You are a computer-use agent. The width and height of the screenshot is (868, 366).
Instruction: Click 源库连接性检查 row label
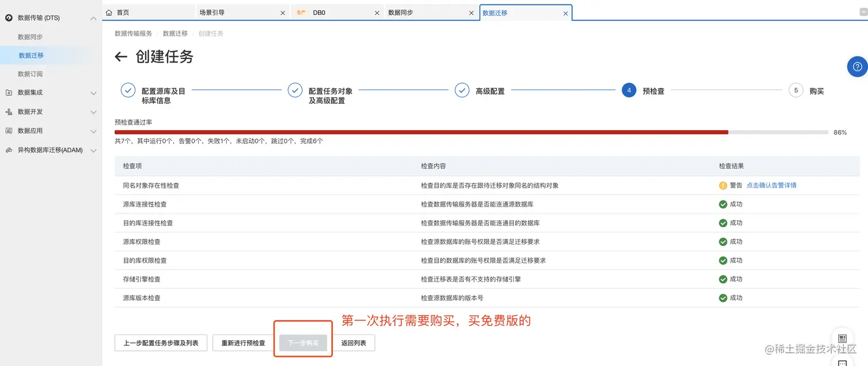[145, 204]
